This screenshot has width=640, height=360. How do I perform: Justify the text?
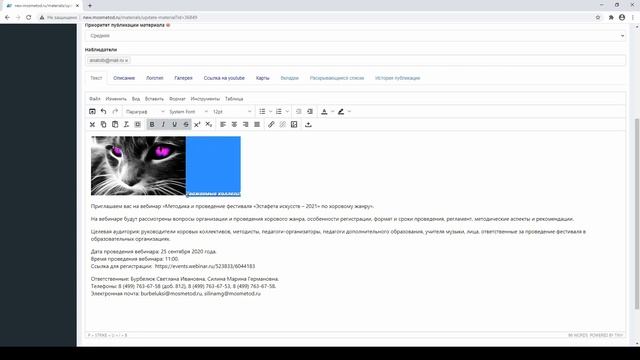(257, 124)
